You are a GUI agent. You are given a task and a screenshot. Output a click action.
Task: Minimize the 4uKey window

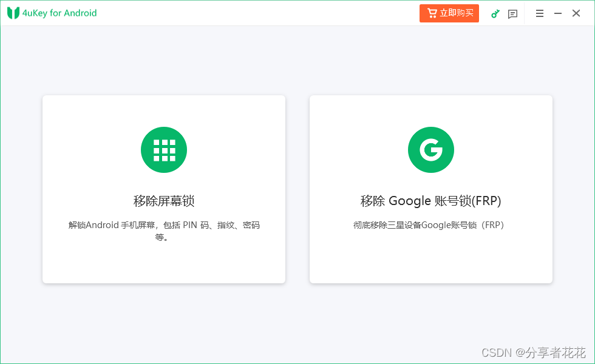pyautogui.click(x=558, y=13)
